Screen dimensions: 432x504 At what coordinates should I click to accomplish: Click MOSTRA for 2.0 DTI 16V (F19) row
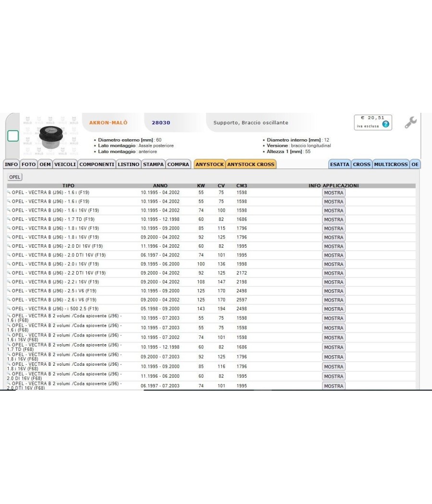click(x=334, y=255)
